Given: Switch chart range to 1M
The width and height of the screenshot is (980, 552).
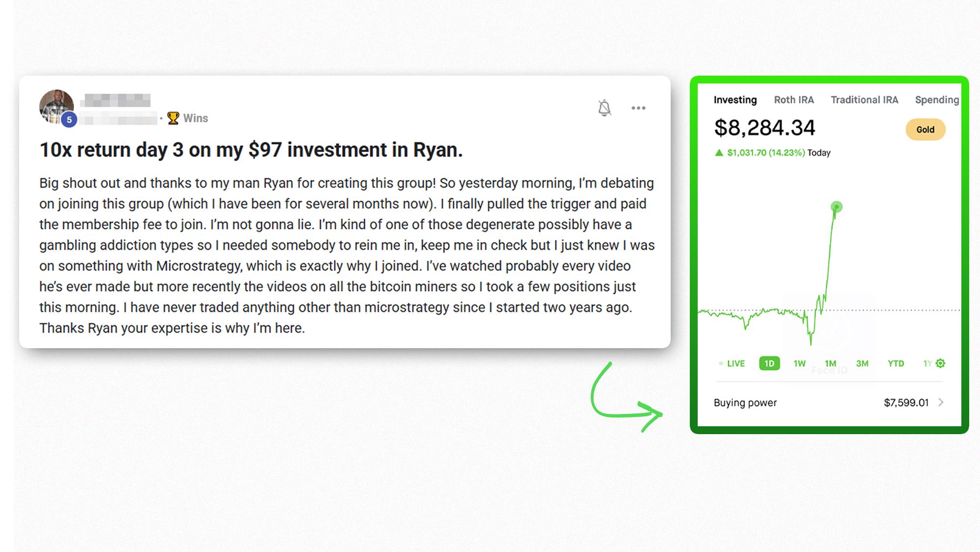Looking at the screenshot, I should point(830,363).
